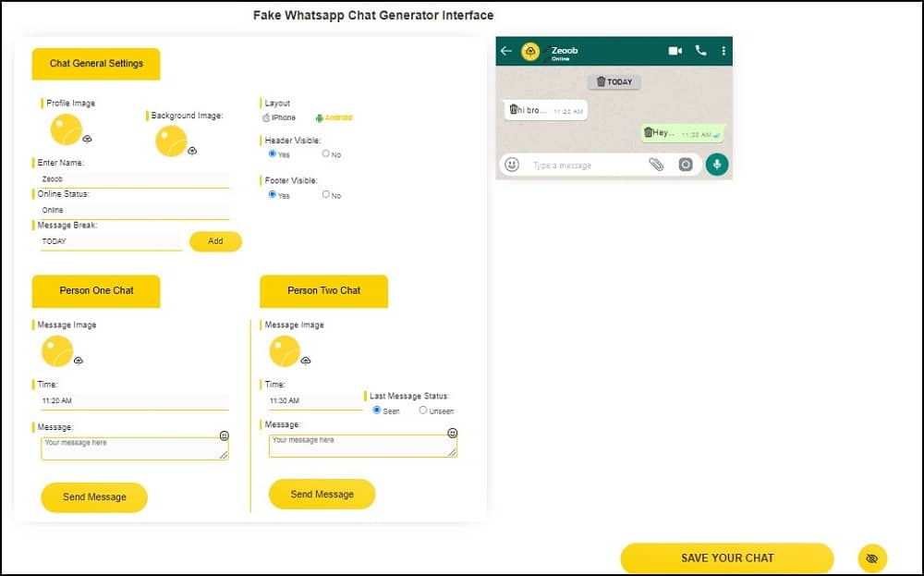This screenshot has width=924, height=576.
Task: Click the Add message break button
Action: [215, 241]
